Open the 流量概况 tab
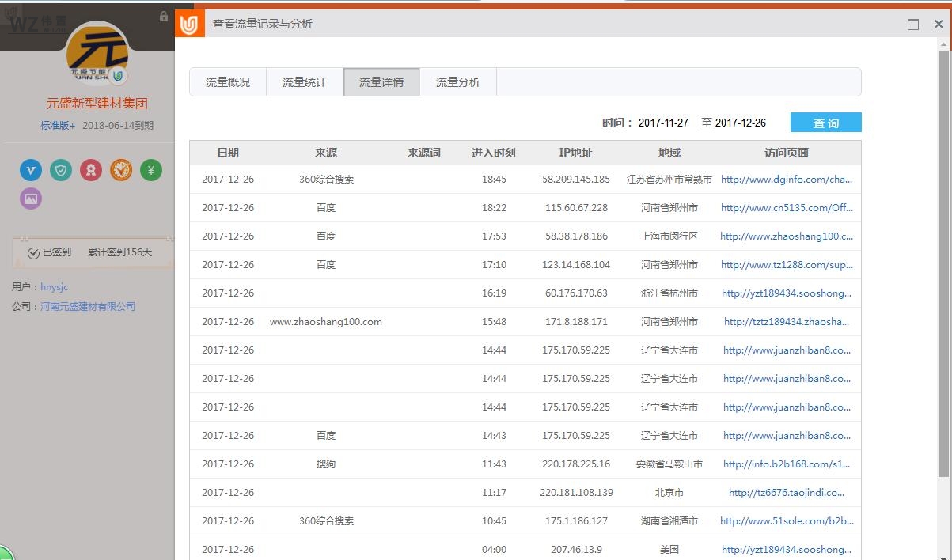The height and width of the screenshot is (560, 952). 228,82
